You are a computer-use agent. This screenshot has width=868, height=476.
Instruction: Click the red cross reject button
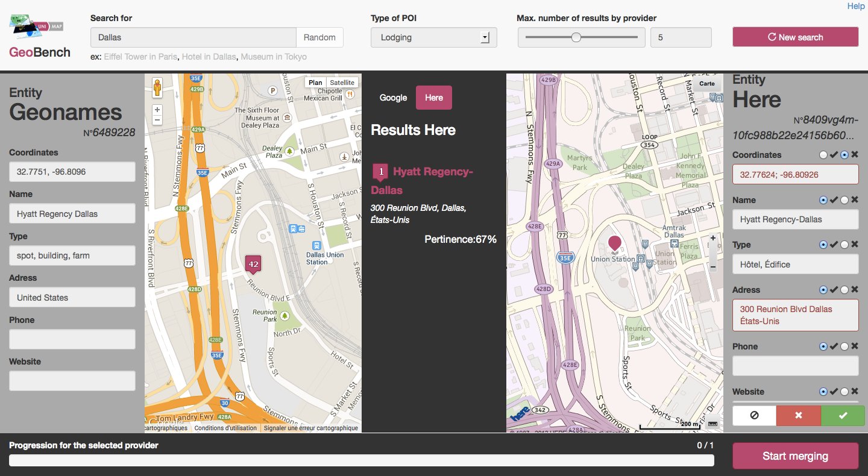point(799,416)
